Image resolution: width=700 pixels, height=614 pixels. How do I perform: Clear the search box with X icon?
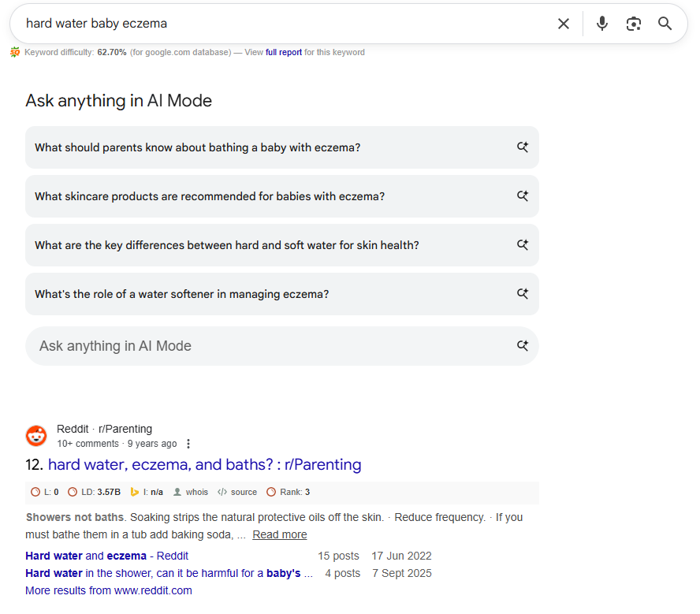click(564, 24)
